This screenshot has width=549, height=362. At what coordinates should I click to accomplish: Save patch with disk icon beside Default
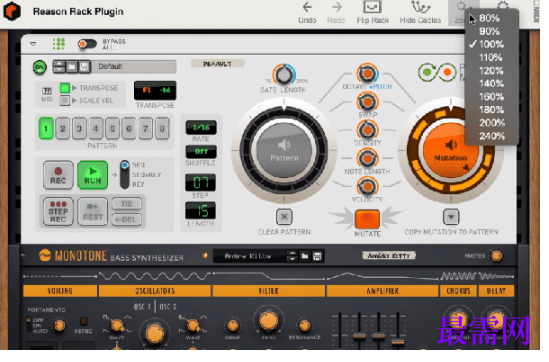84,67
